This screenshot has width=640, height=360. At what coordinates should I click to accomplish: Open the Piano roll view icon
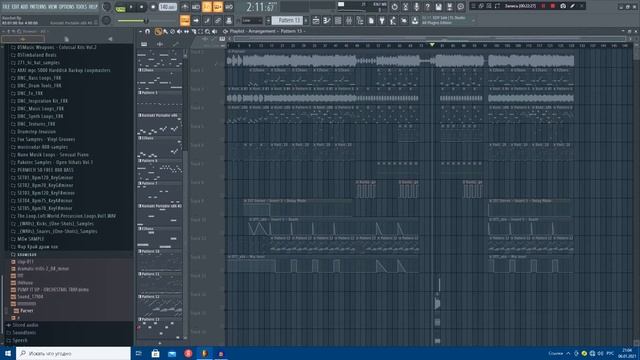pos(327,20)
